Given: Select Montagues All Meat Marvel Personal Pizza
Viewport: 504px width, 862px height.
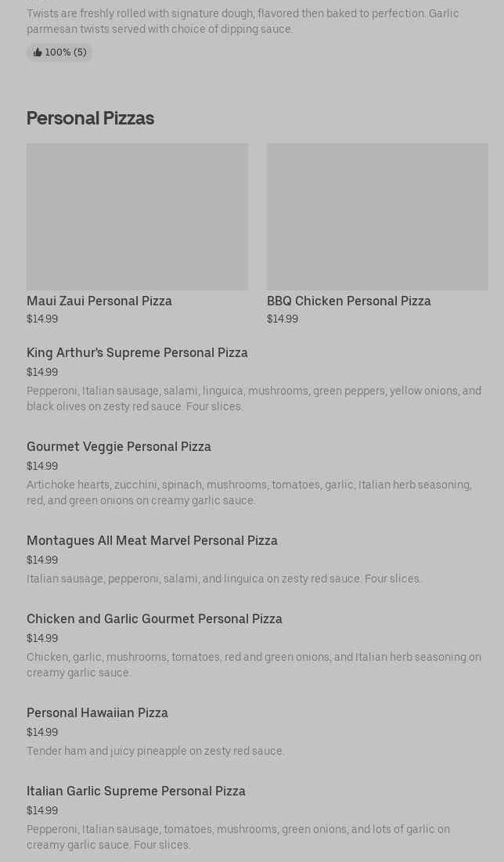Looking at the screenshot, I should click(x=152, y=540).
